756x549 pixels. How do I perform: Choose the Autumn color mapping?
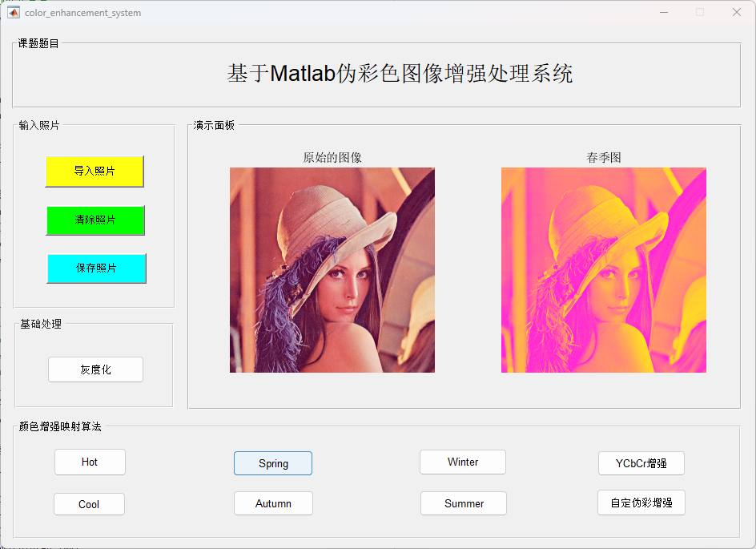click(273, 503)
